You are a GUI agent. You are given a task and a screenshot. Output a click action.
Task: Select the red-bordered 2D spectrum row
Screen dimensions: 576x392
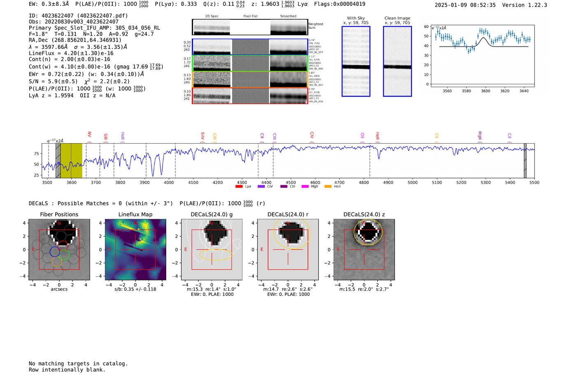(x=250, y=96)
